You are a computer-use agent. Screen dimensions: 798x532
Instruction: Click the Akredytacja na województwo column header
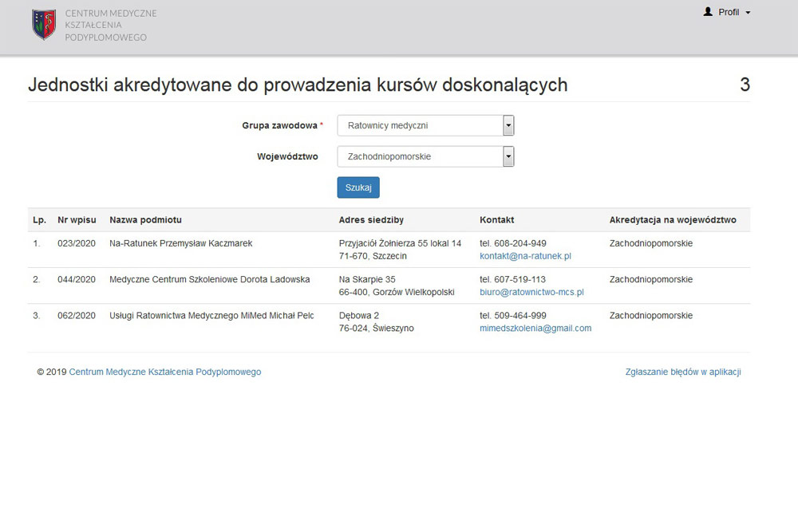pyautogui.click(x=673, y=219)
